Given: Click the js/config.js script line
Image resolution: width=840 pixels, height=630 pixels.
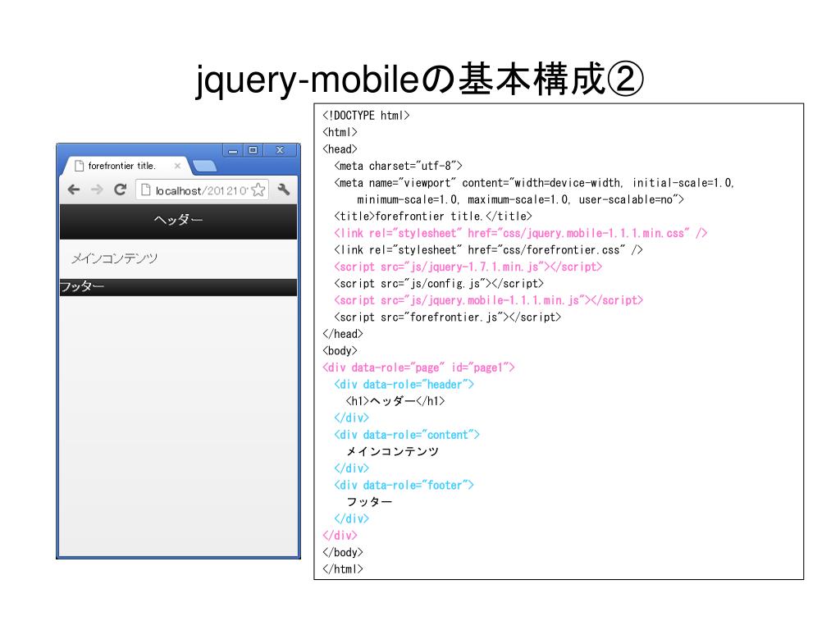Looking at the screenshot, I should (439, 284).
